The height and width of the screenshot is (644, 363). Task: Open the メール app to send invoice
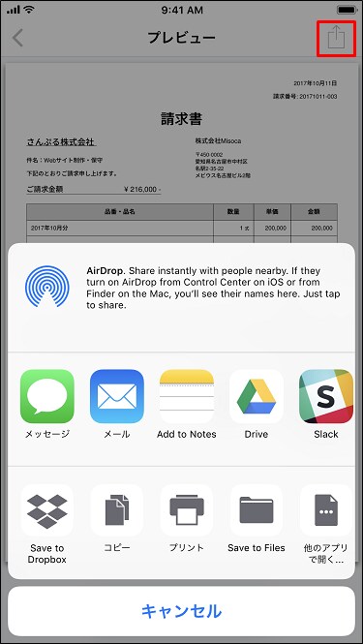point(117,396)
